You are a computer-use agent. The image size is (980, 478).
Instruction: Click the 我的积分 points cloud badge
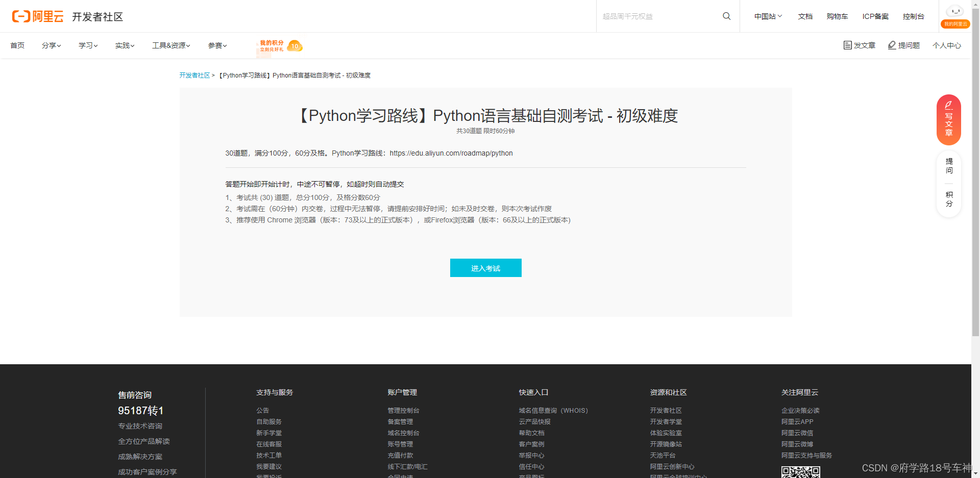(280, 46)
